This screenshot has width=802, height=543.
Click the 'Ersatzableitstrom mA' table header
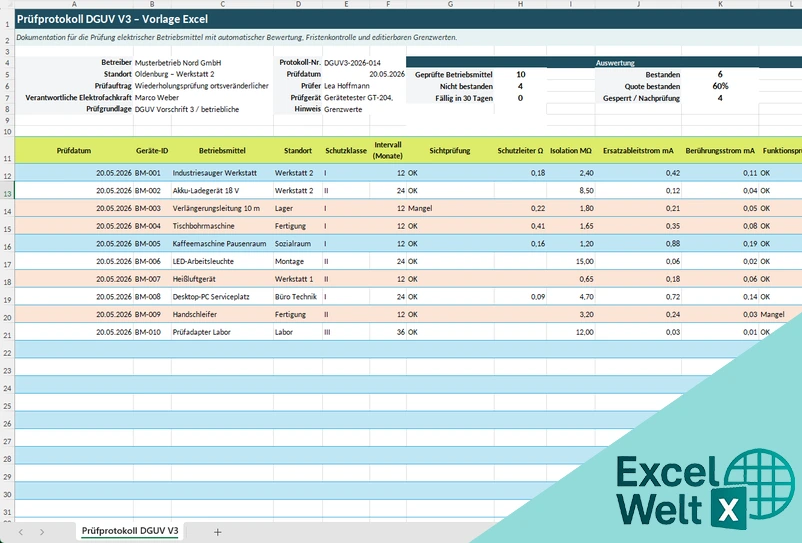(x=638, y=150)
